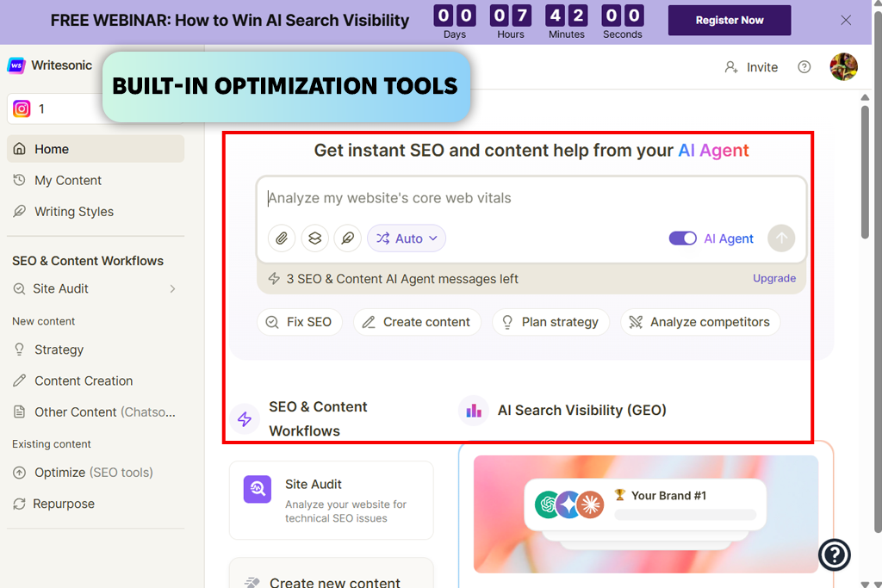Click the Plan strategy chip

[x=550, y=322]
